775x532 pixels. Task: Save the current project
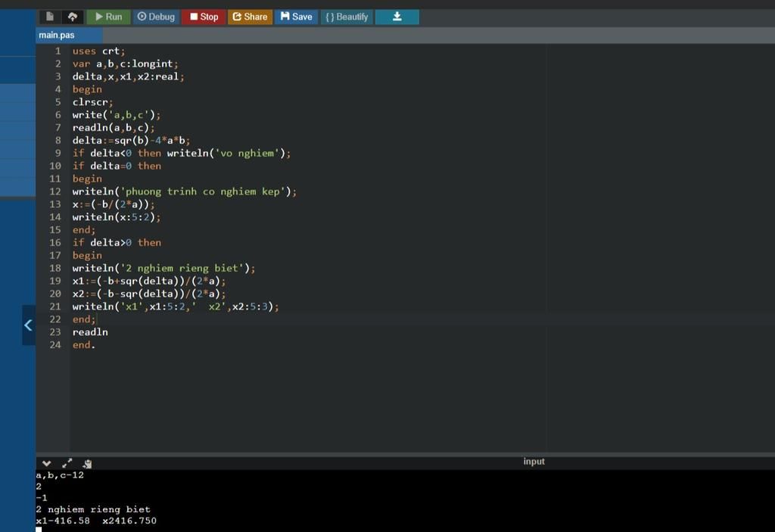[x=297, y=17]
